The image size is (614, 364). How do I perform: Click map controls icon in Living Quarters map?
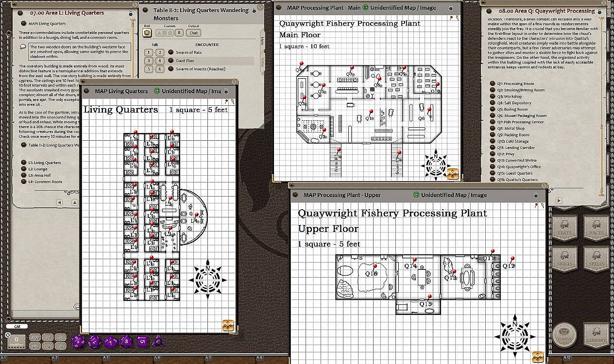click(228, 325)
